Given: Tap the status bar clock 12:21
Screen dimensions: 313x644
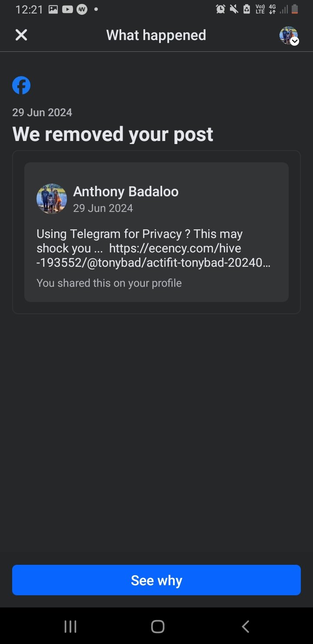Looking at the screenshot, I should coord(29,10).
